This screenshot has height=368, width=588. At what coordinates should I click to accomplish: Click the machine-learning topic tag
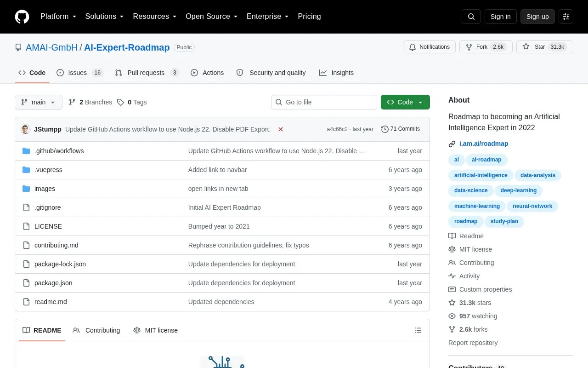477,206
